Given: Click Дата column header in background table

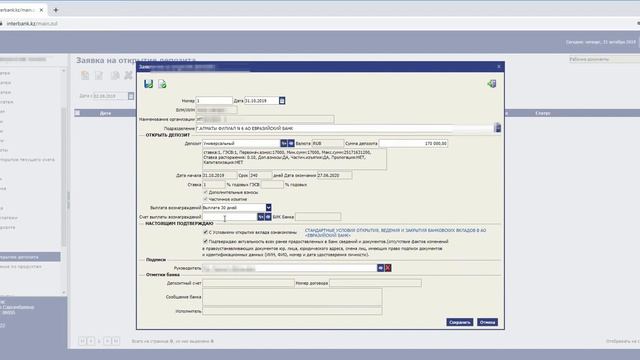Looking at the screenshot, I should [x=105, y=113].
